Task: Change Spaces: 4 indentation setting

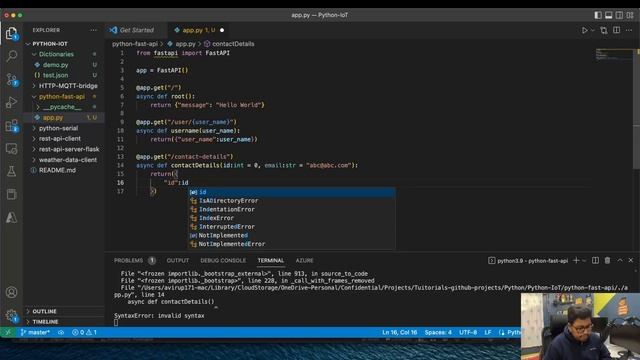Action: (438, 332)
